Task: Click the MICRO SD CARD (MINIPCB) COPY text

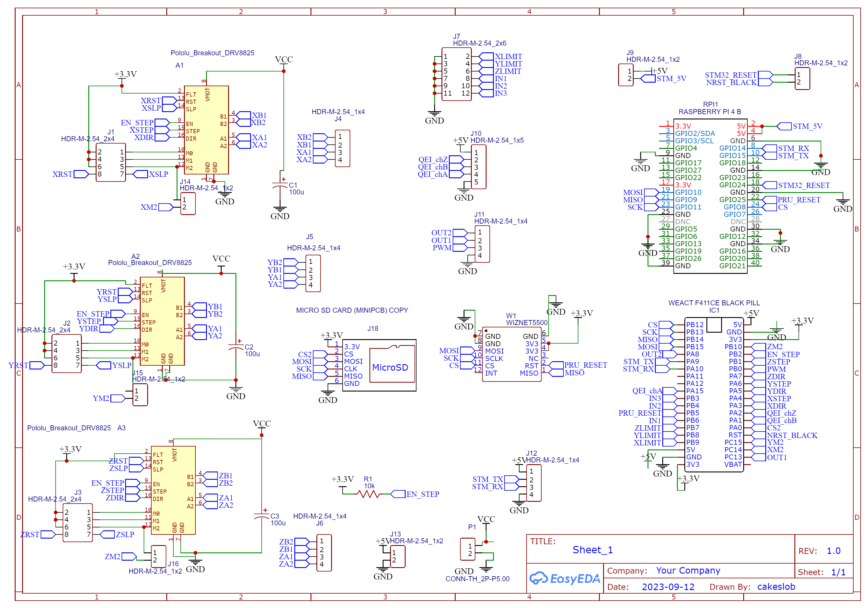Action: coord(352,310)
